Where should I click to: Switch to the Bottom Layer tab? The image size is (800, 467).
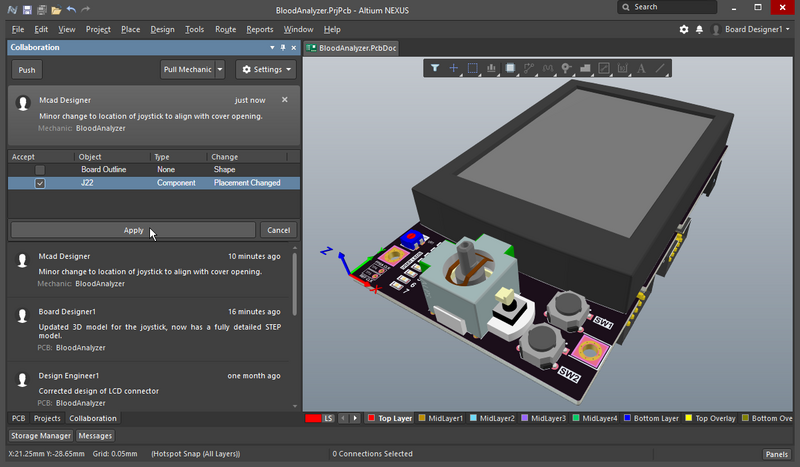click(651, 419)
